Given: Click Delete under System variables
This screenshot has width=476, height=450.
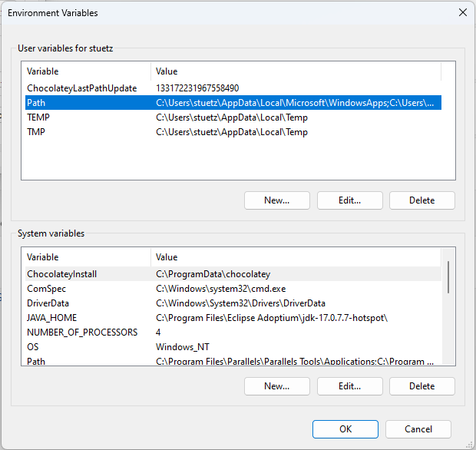Looking at the screenshot, I should point(422,386).
